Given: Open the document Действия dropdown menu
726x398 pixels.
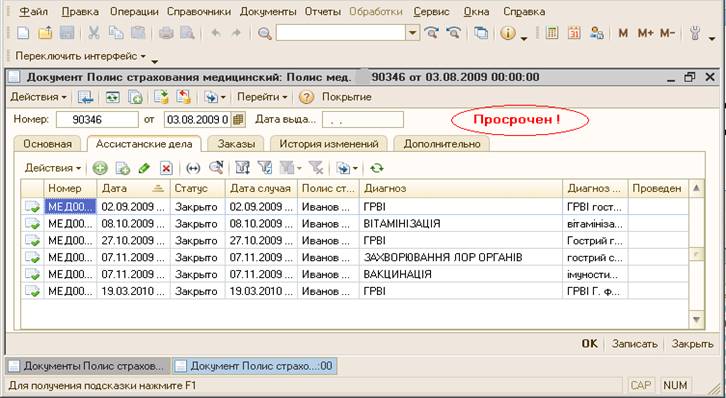Looking at the screenshot, I should coord(38,97).
